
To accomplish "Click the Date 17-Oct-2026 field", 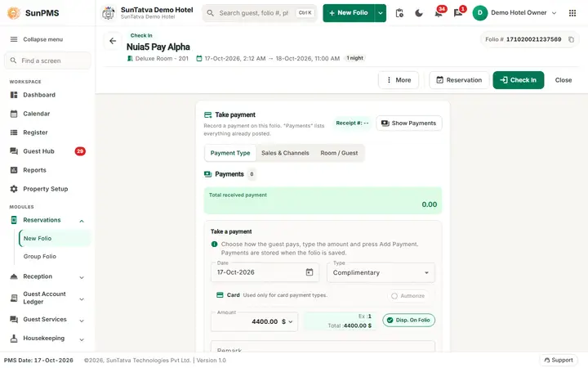I will [x=265, y=272].
